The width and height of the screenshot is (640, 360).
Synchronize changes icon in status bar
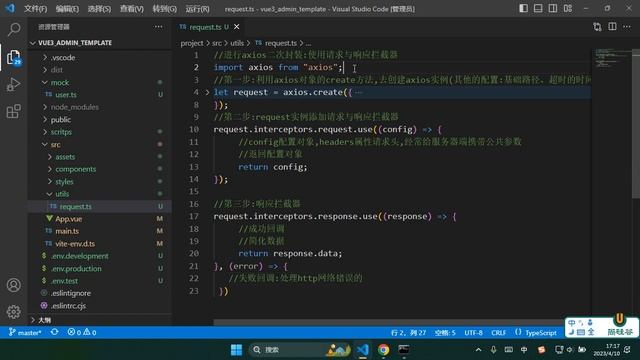click(x=54, y=332)
